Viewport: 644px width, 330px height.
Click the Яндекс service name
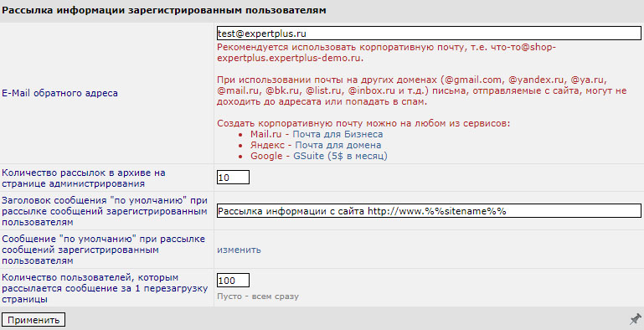pyautogui.click(x=267, y=145)
